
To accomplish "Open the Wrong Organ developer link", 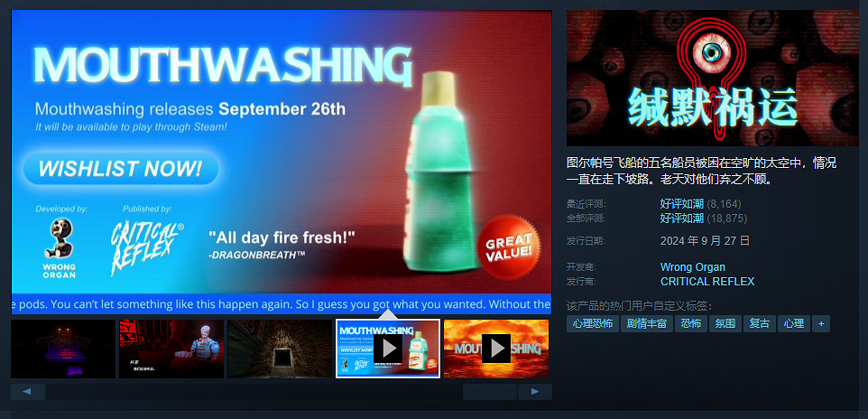I will click(693, 267).
